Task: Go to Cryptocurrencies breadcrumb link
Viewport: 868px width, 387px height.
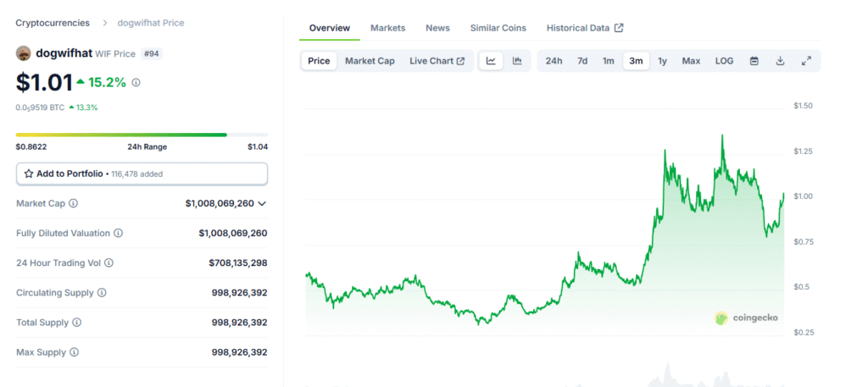Action: coord(53,23)
